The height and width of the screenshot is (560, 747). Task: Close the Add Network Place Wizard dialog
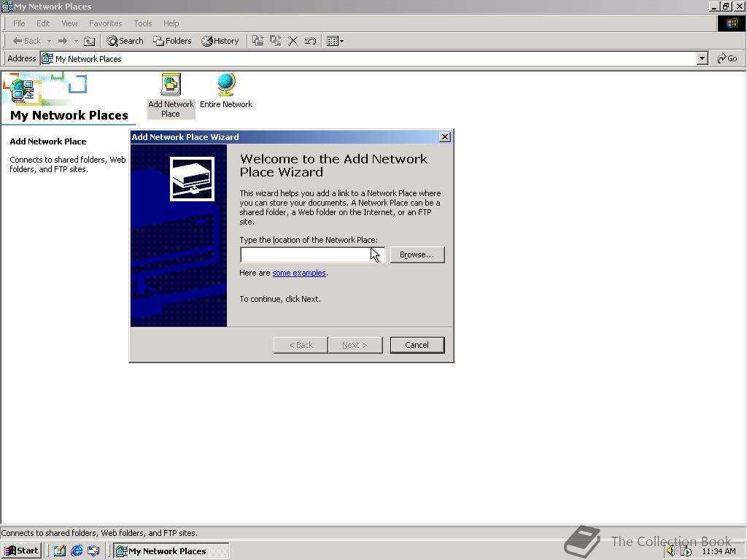pos(445,137)
